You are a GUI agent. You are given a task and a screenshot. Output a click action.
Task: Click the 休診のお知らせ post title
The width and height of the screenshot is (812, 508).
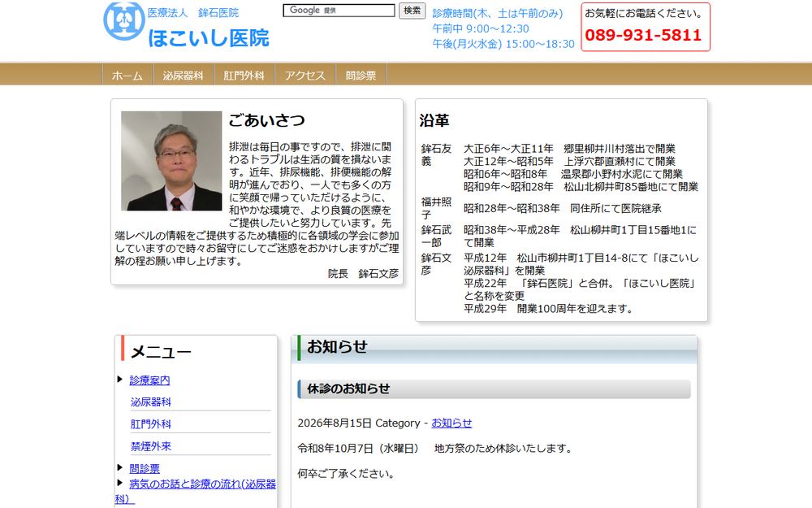(348, 389)
